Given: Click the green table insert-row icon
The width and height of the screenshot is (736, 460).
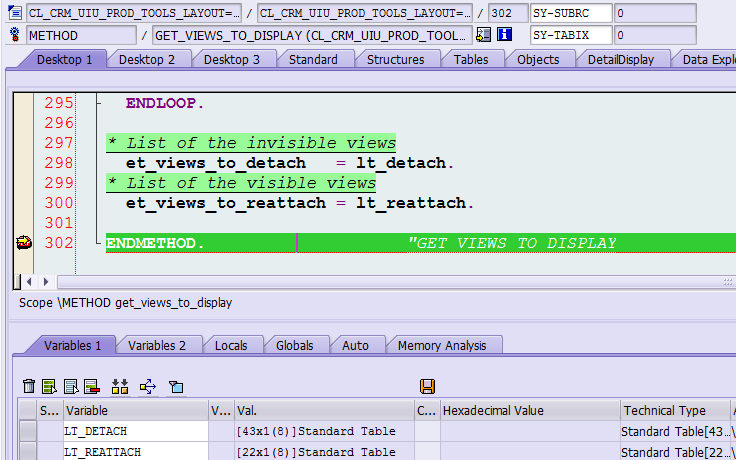Looking at the screenshot, I should pyautogui.click(x=49, y=386).
